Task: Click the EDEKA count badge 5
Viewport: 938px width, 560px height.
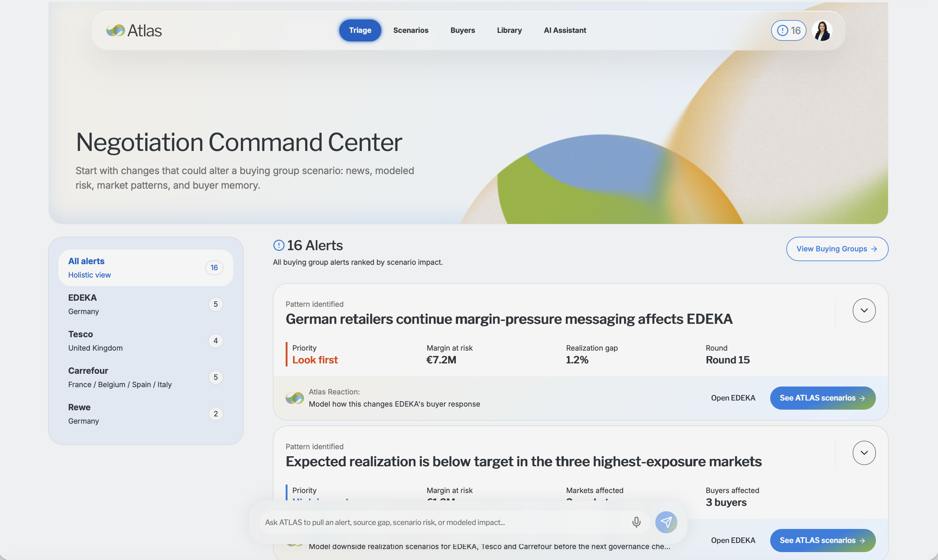Action: point(216,304)
